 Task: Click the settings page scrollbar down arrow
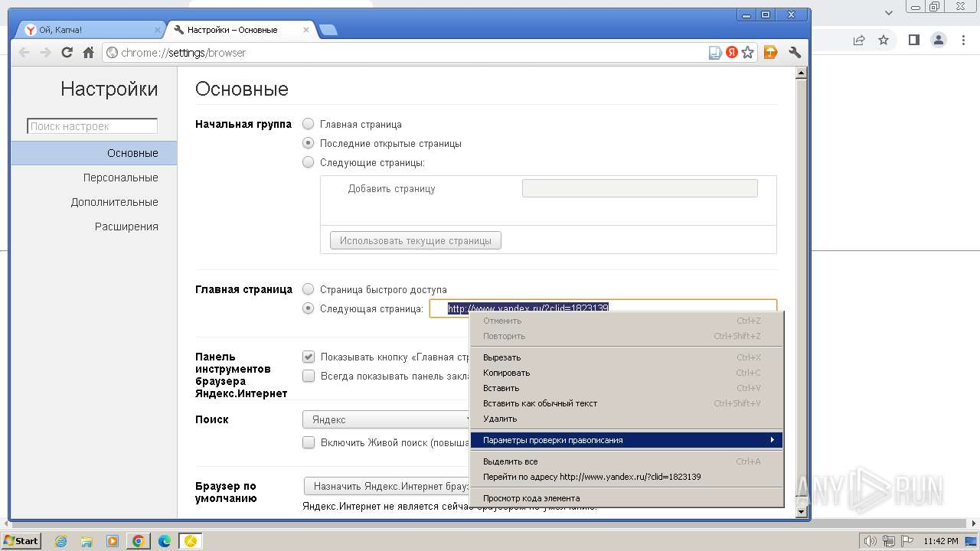coord(802,511)
